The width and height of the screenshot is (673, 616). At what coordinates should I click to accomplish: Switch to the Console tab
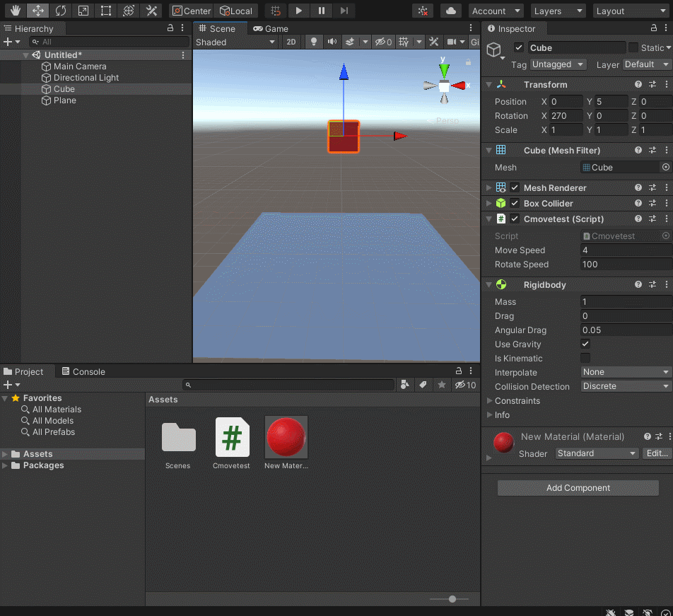click(83, 371)
